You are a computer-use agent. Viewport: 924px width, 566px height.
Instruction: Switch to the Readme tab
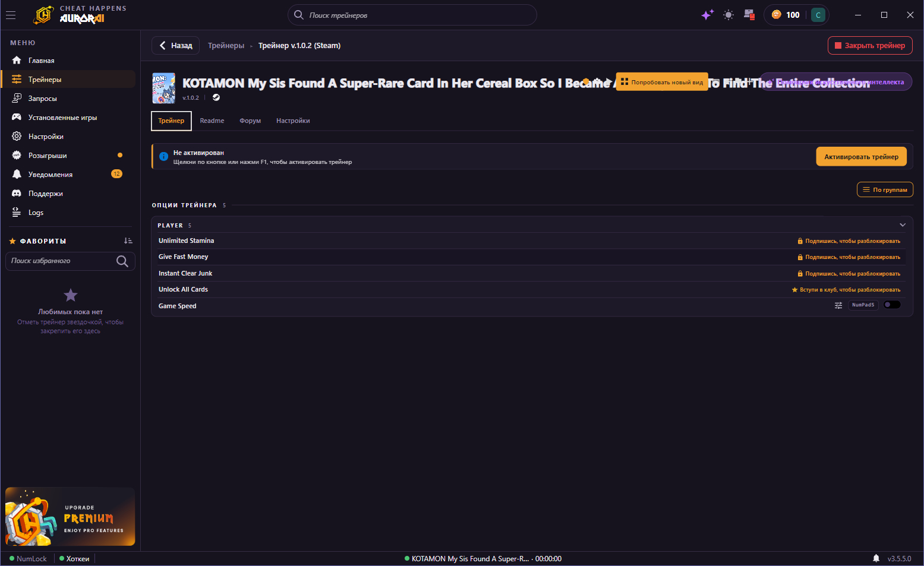212,121
